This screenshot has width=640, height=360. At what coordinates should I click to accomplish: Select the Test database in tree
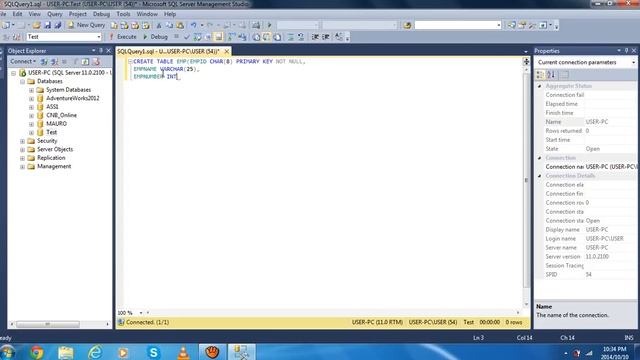pyautogui.click(x=51, y=132)
